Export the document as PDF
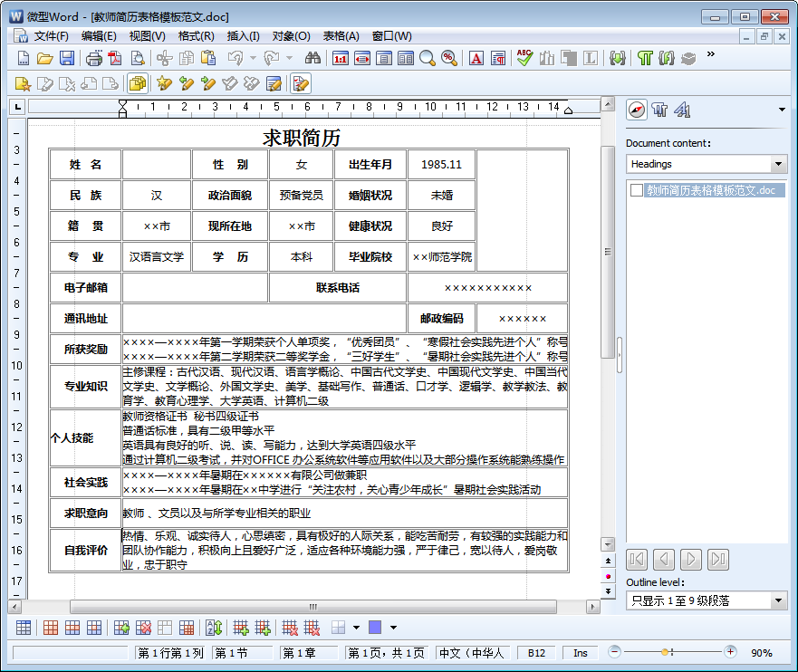 pos(115,58)
